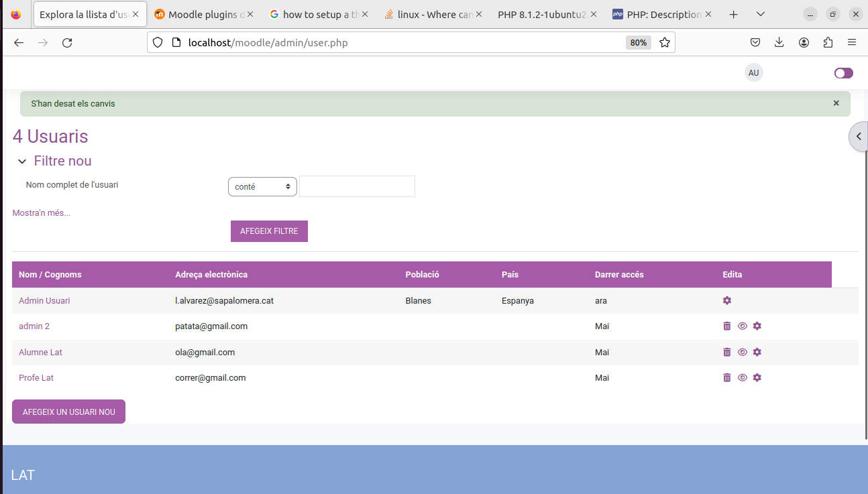Open settings gear for Admin Usuari row
The width and height of the screenshot is (868, 494).
point(726,300)
